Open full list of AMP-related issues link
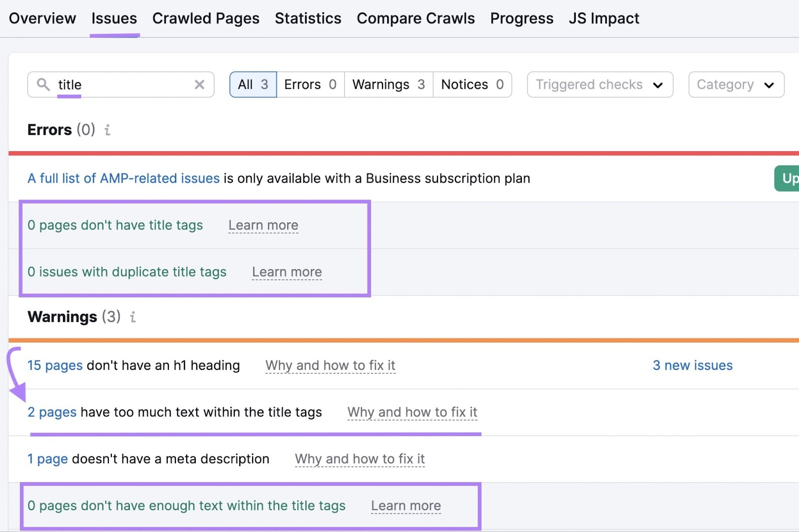The height and width of the screenshot is (532, 799). click(123, 178)
